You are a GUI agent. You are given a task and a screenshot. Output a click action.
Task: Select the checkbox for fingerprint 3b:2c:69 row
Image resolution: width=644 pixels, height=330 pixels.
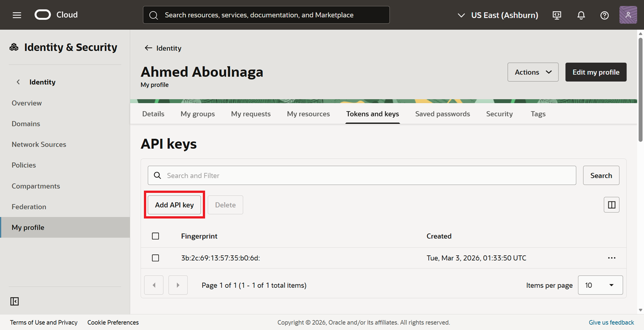156,258
